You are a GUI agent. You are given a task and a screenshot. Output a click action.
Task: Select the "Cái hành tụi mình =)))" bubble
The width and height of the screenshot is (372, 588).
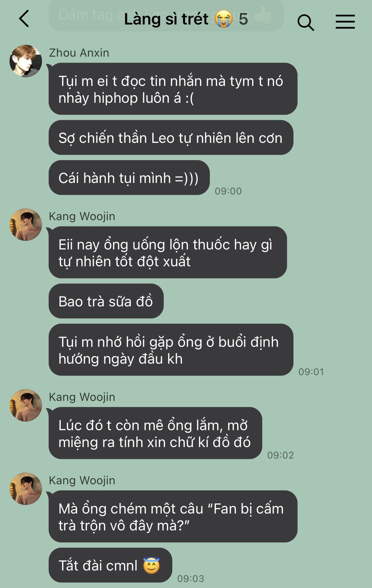pos(129,178)
